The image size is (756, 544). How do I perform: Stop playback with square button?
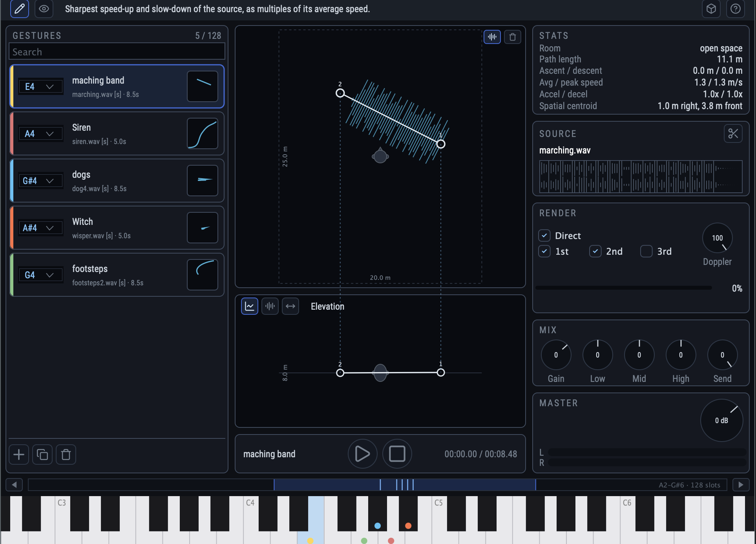[397, 454]
